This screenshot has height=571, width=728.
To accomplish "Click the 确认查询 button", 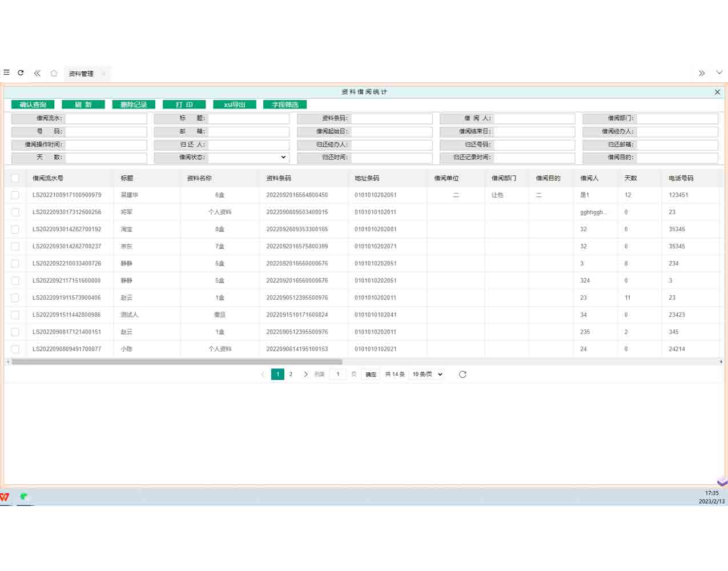I will pyautogui.click(x=33, y=104).
